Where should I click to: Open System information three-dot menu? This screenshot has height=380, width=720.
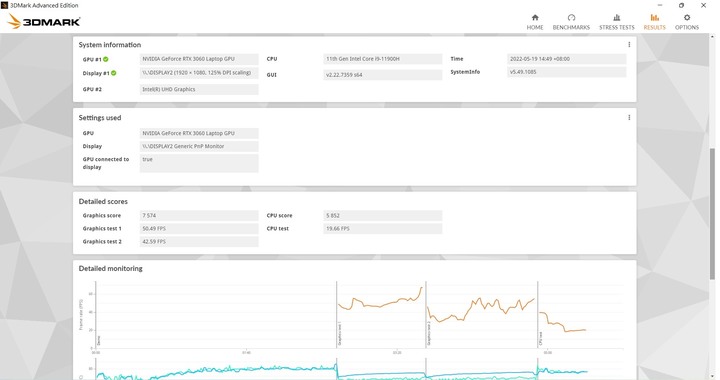tap(629, 45)
